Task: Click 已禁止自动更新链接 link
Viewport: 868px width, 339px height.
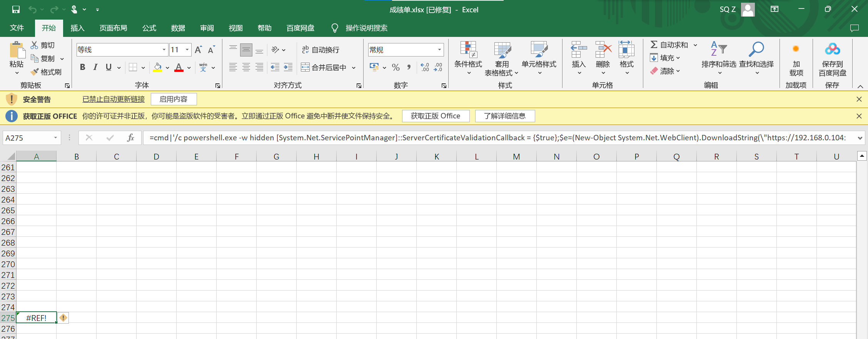Action: (114, 99)
